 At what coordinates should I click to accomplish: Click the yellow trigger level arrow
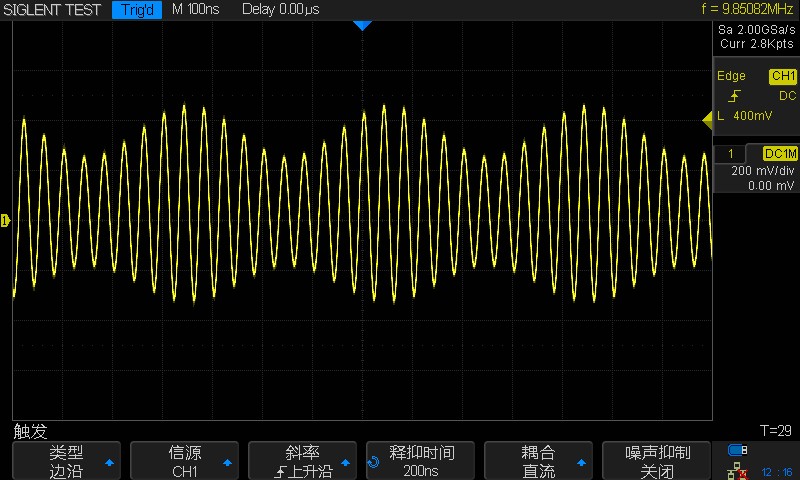pos(707,120)
